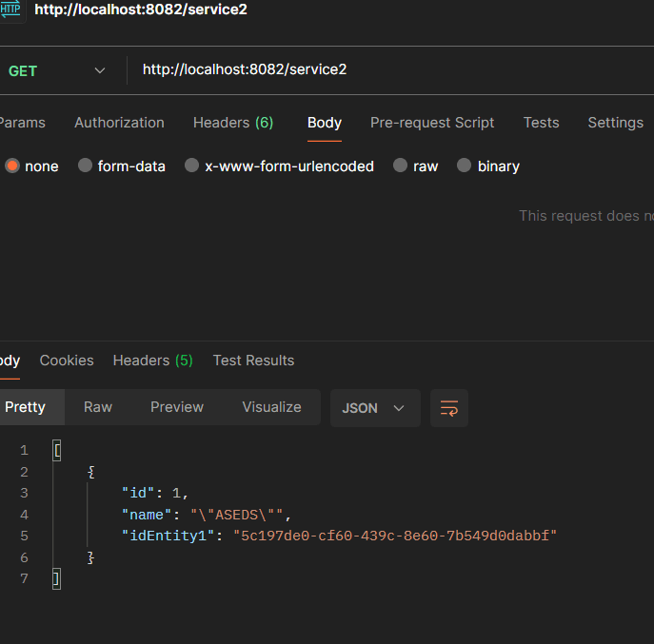Choose the form-data body option
The height and width of the screenshot is (644, 654).
point(86,166)
